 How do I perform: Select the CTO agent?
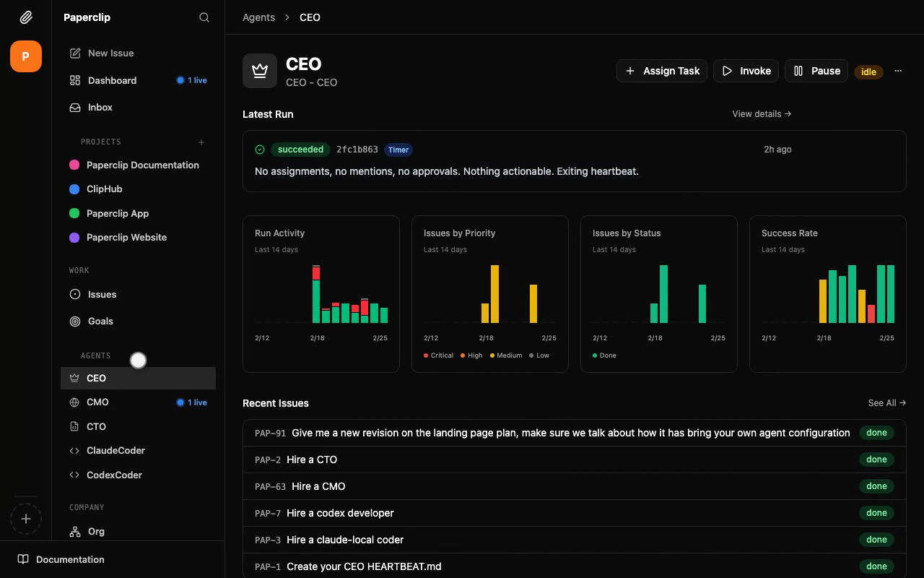(138, 426)
